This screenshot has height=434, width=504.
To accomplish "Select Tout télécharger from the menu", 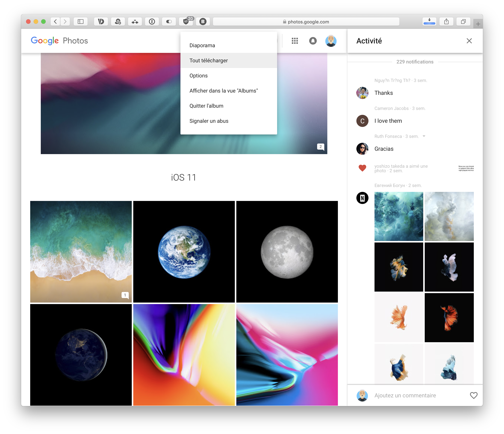I will coord(208,61).
